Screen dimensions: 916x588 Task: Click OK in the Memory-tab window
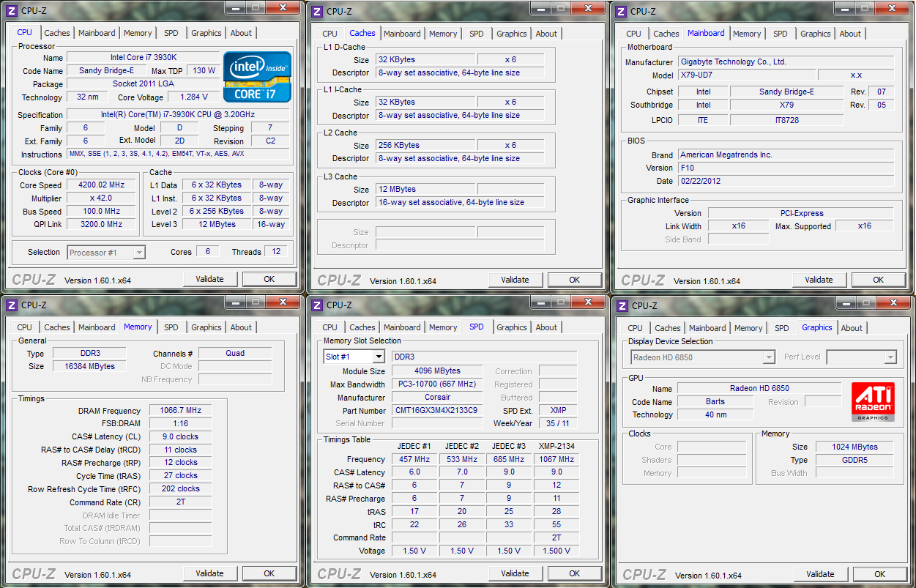click(269, 573)
